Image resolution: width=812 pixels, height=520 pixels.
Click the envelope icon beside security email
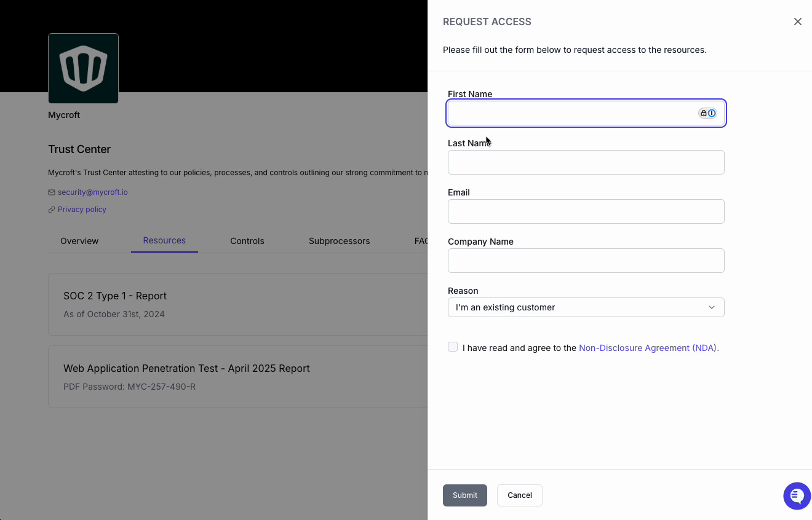(x=52, y=192)
